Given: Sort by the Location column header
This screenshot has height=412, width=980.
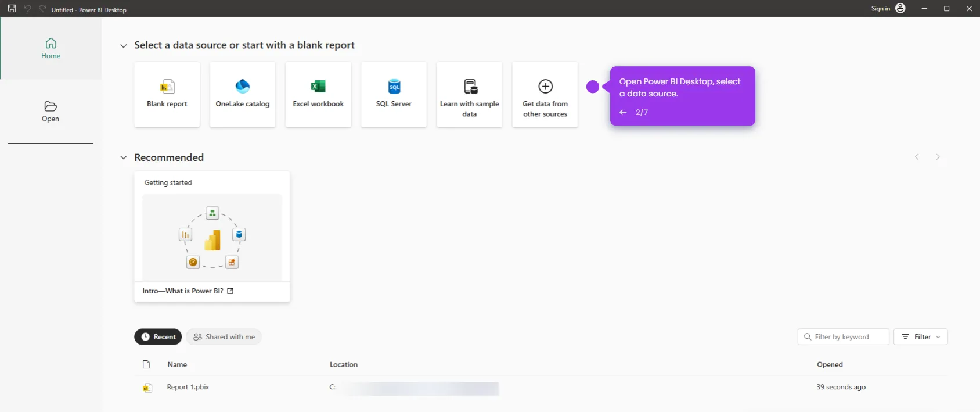Looking at the screenshot, I should click(x=344, y=365).
